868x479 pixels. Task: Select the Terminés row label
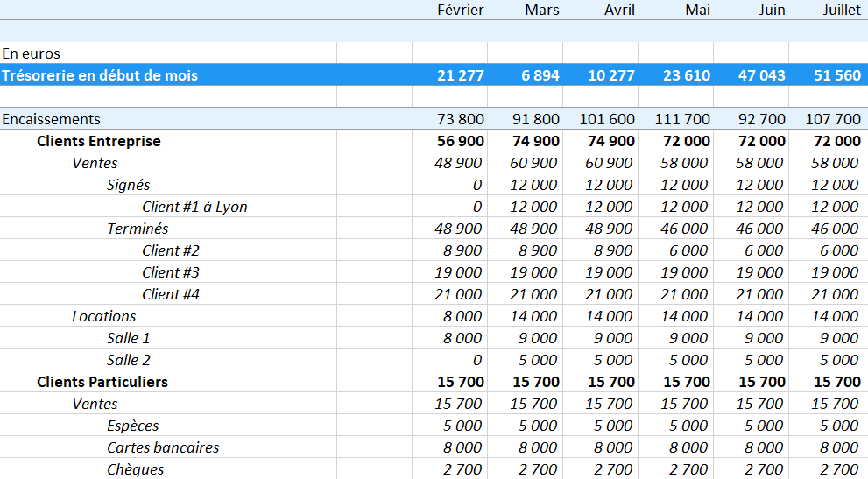[x=138, y=229]
